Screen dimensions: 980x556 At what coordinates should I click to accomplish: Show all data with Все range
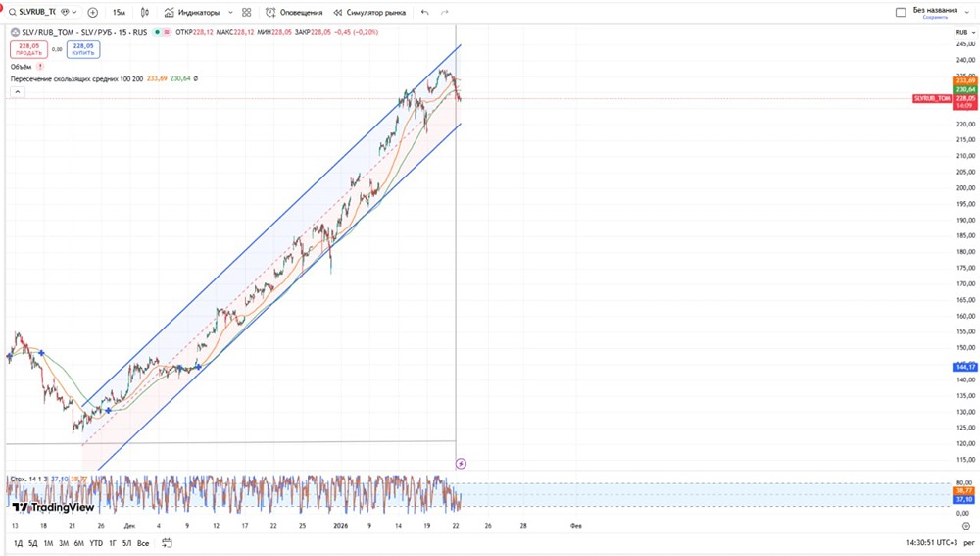pos(142,543)
